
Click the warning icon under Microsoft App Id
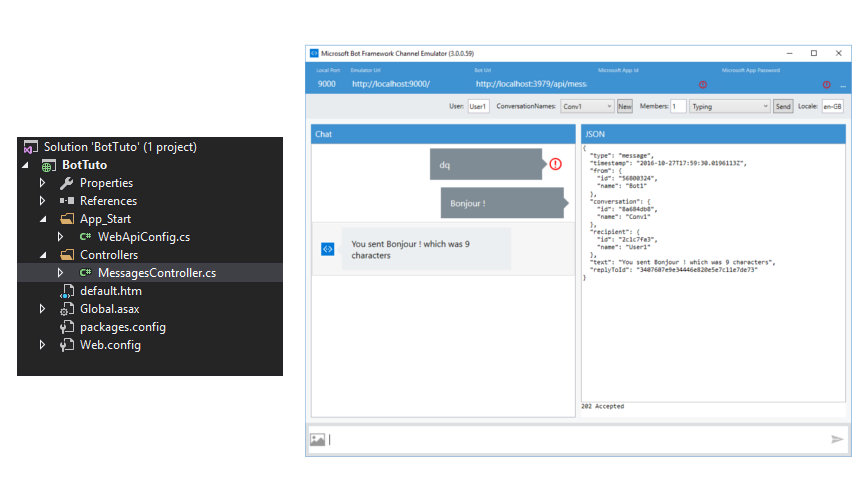(702, 85)
